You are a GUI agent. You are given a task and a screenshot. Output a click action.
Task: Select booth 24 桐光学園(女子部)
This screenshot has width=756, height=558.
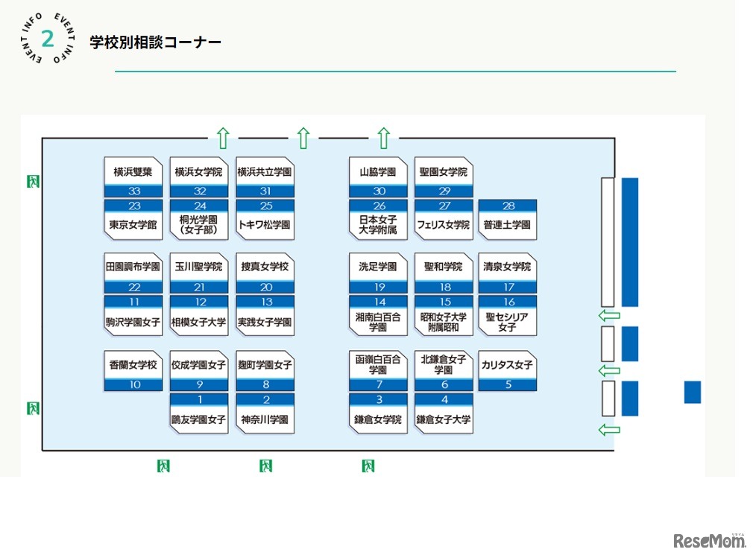click(199, 220)
